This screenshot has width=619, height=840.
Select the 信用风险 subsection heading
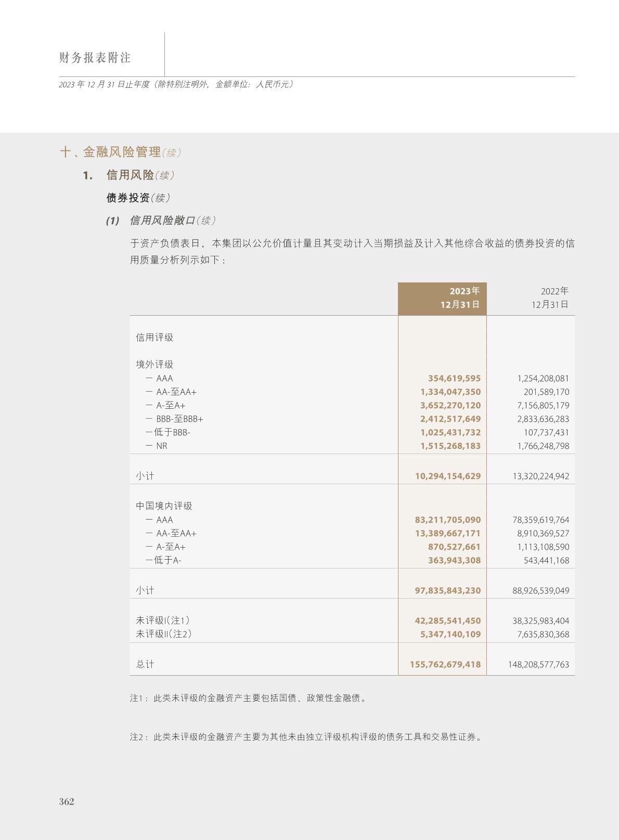[x=130, y=175]
